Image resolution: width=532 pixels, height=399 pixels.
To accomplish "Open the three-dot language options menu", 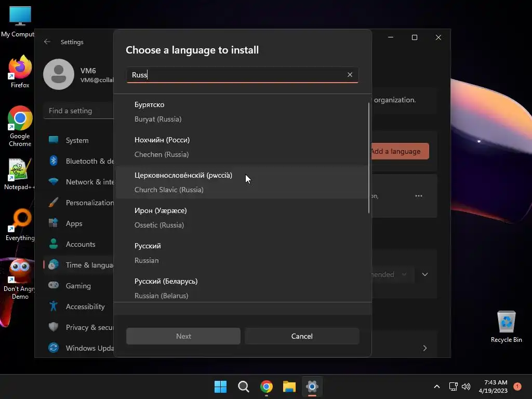I will [419, 196].
